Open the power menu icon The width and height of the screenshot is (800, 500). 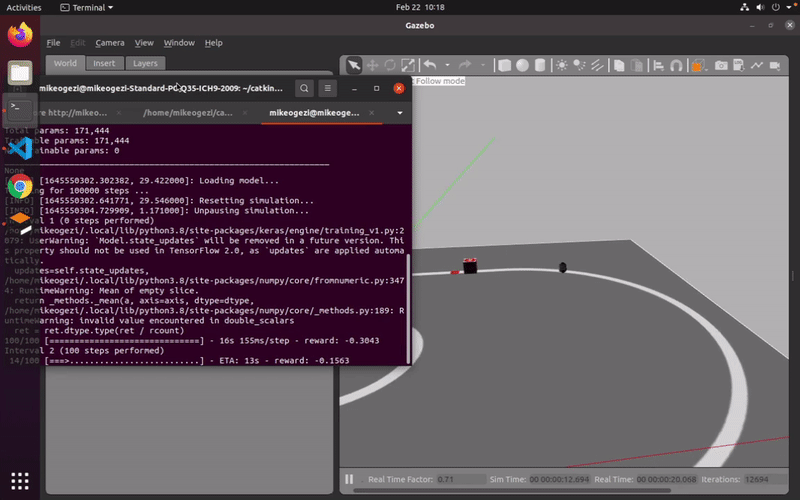pyautogui.click(x=776, y=7)
